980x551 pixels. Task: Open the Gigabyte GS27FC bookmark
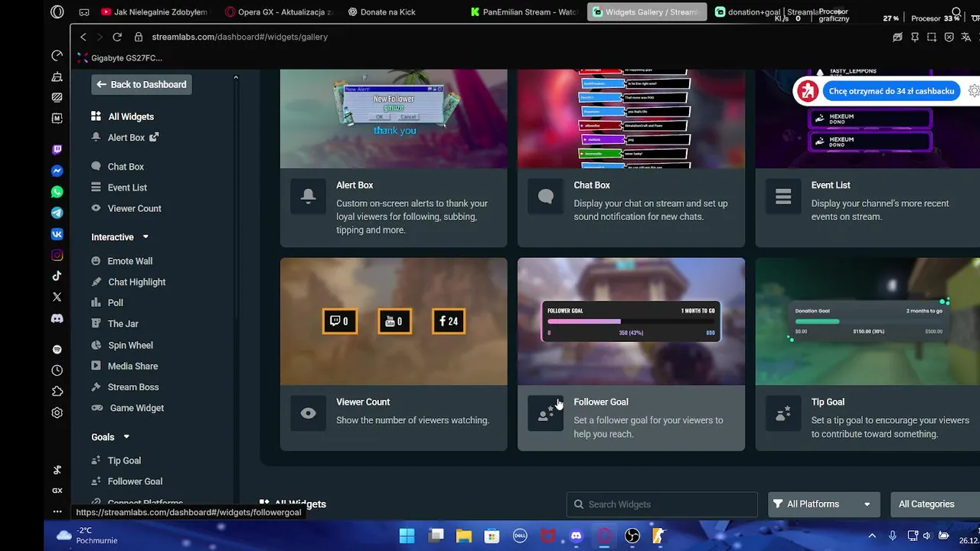(120, 57)
